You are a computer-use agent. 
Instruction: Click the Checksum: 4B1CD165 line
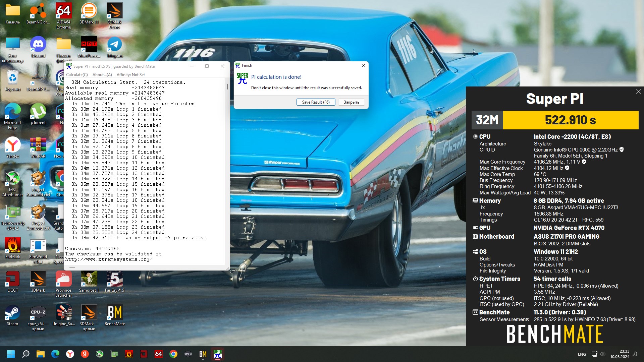(x=92, y=248)
